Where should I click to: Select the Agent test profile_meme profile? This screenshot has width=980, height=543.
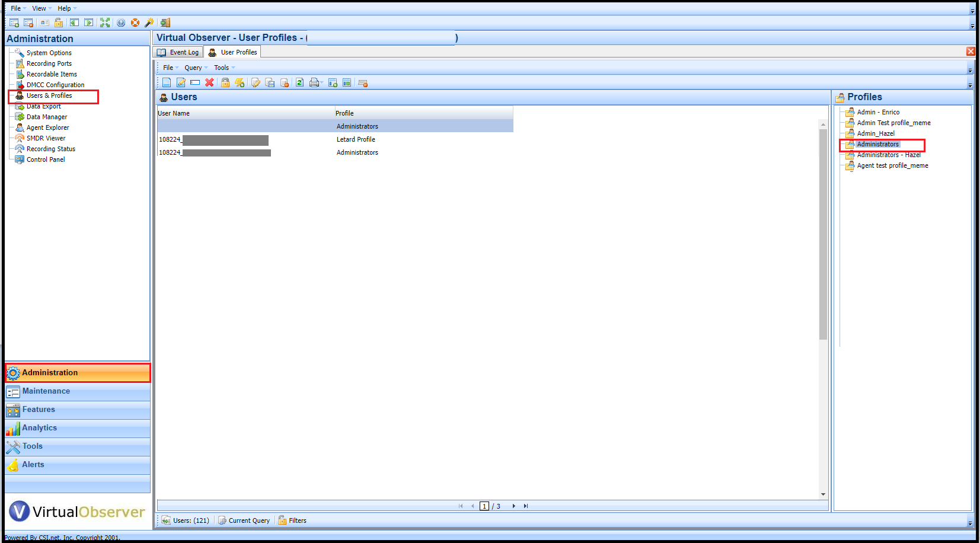892,165
